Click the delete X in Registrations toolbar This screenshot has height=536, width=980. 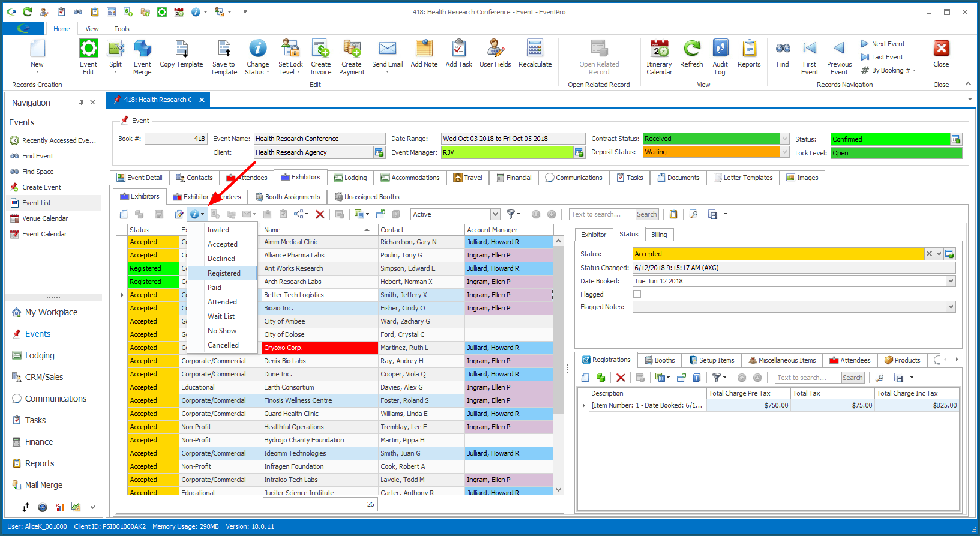coord(621,378)
